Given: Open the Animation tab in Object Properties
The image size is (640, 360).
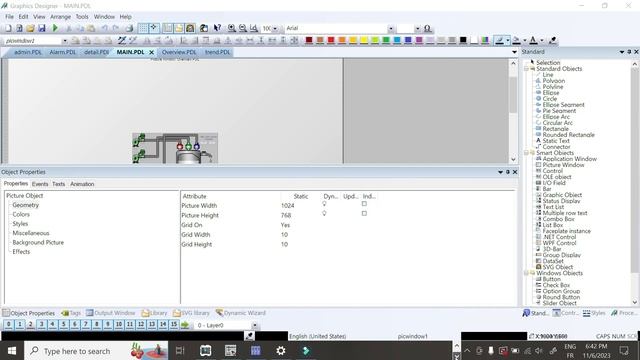Looking at the screenshot, I should click(x=82, y=184).
